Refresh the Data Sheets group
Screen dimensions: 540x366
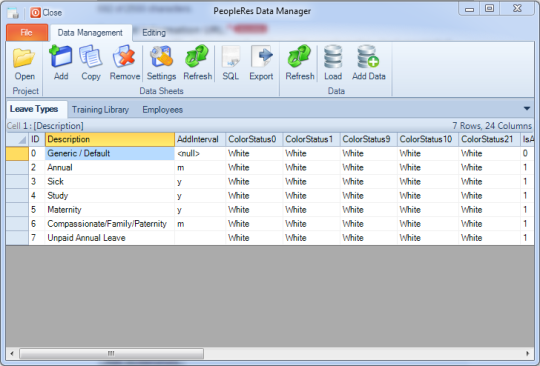(197, 64)
